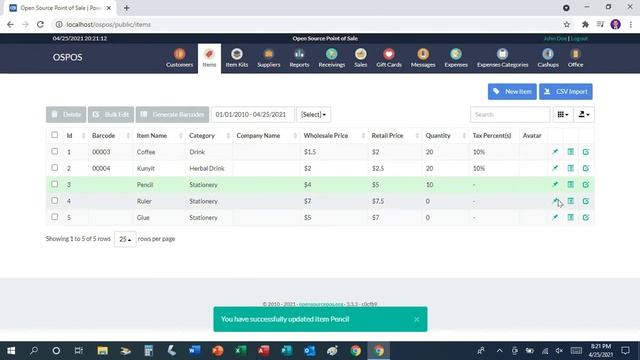
Task: Open a new browser tab
Action: [127, 8]
